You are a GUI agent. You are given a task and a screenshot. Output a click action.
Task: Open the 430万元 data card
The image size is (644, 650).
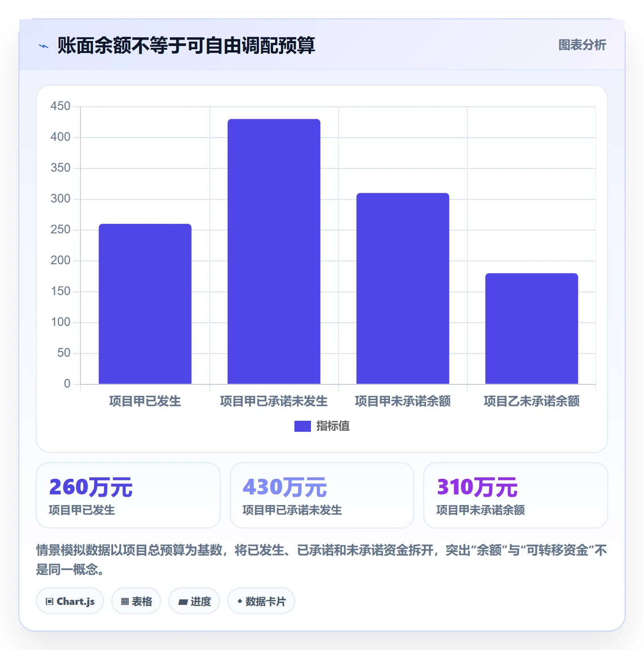(322, 495)
